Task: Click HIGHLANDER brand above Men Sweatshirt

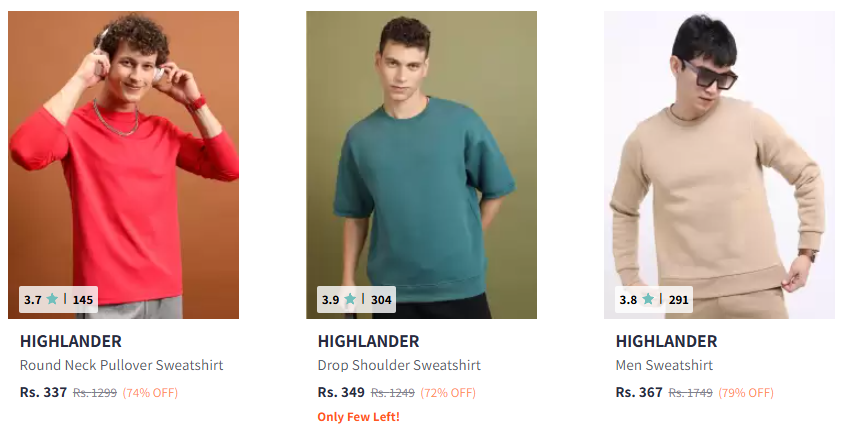Action: coord(666,341)
